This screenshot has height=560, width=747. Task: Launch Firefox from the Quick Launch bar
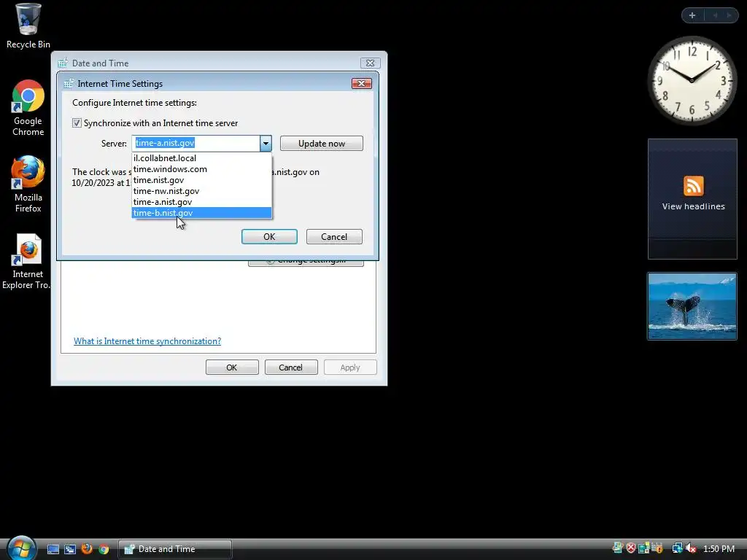(x=87, y=549)
